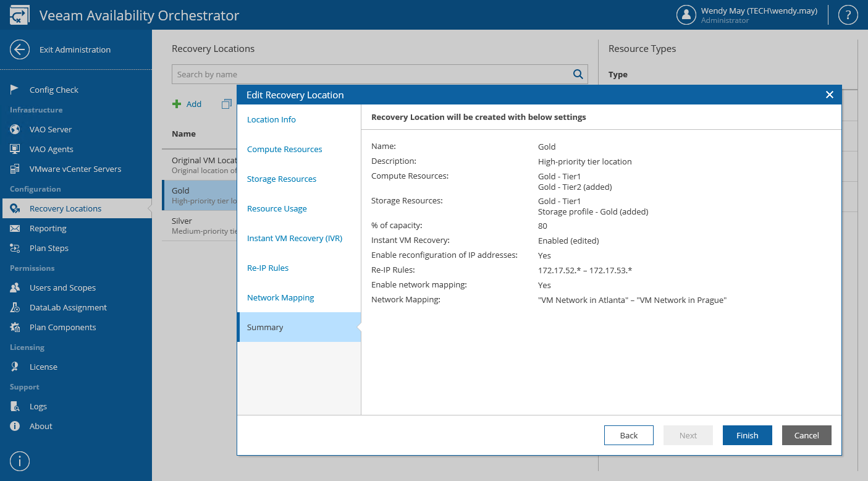Click the info circle icon in sidebar bottom
Screen dimensions: 868x481
(20, 461)
